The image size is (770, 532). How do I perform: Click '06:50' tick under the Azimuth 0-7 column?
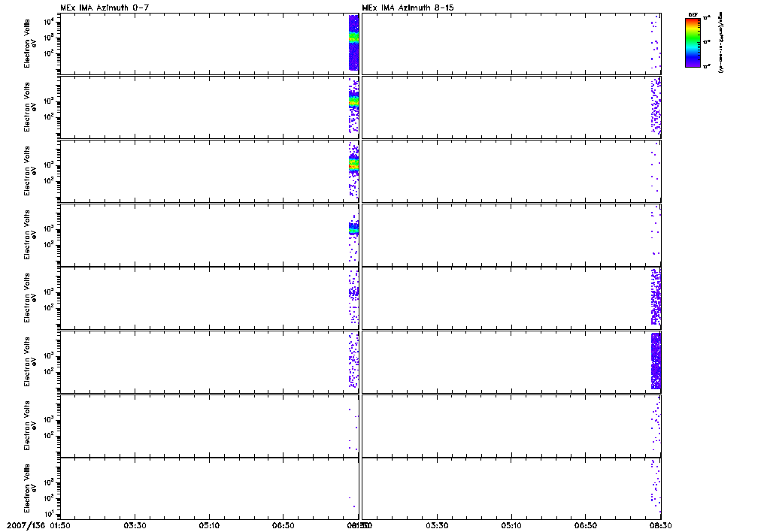pos(283,526)
